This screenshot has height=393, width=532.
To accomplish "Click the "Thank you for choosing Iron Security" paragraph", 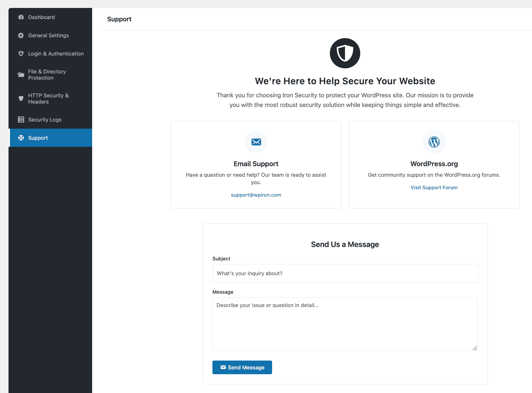I will pyautogui.click(x=345, y=100).
